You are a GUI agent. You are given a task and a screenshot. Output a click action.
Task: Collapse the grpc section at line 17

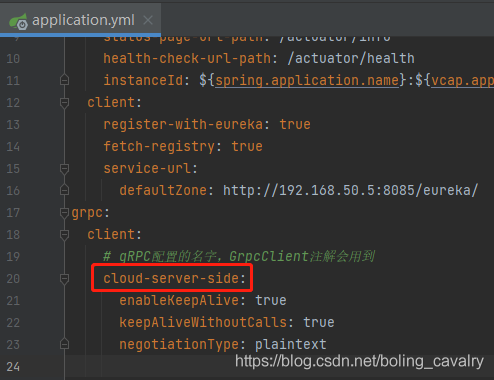click(x=64, y=213)
